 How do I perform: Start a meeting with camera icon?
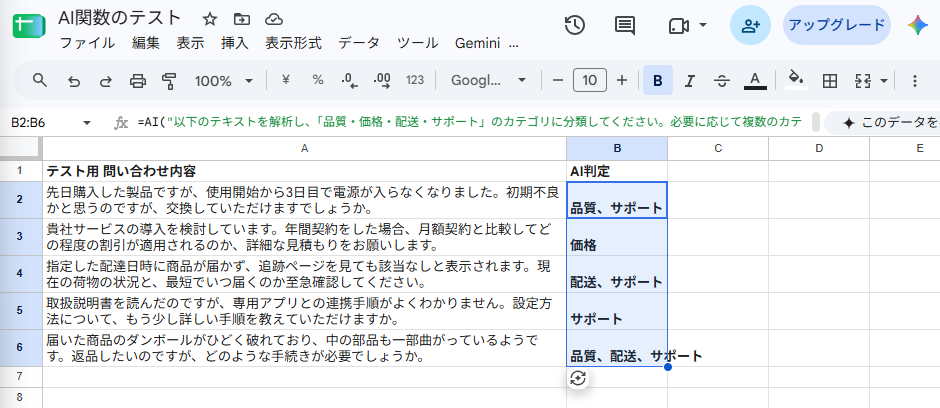[678, 26]
